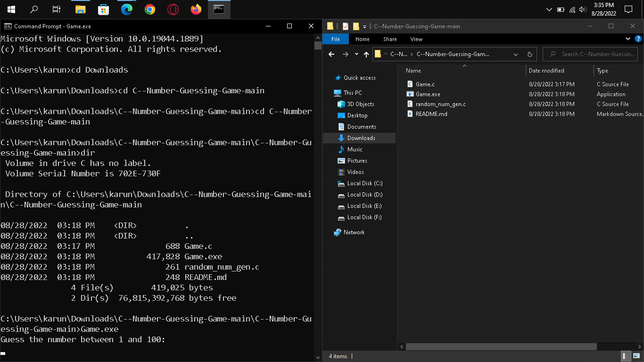Open Customize Quick Access Toolbar dropdown
The image size is (644, 362).
pos(364,26)
